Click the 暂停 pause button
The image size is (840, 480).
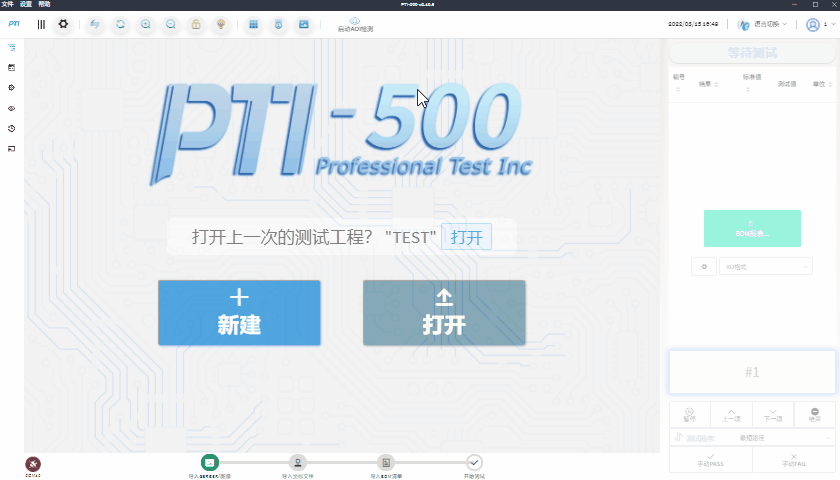point(689,415)
